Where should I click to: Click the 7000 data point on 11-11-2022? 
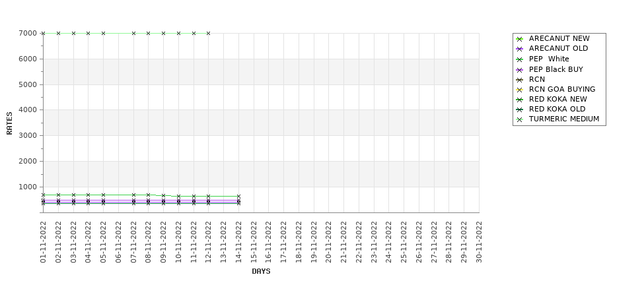click(x=194, y=33)
